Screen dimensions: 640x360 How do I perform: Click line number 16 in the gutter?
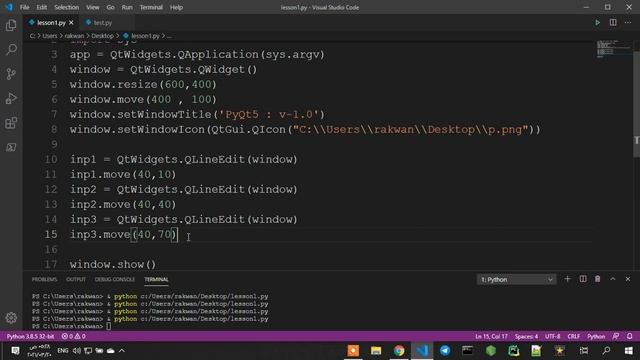coord(51,249)
